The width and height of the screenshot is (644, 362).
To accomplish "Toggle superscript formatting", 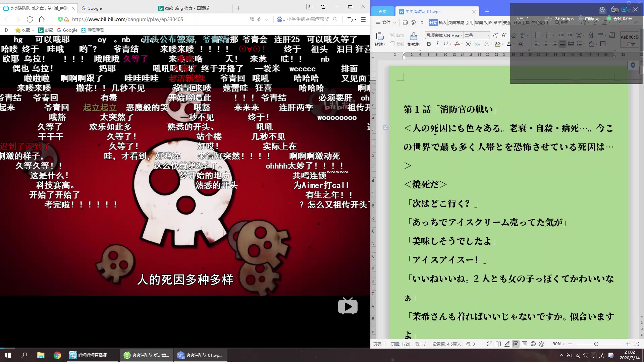I will click(469, 44).
